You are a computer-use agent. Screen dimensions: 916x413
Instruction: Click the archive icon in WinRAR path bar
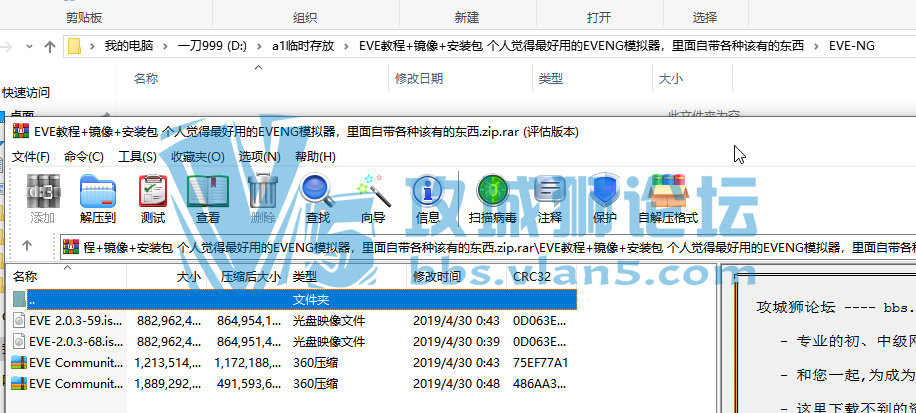pyautogui.click(x=70, y=247)
